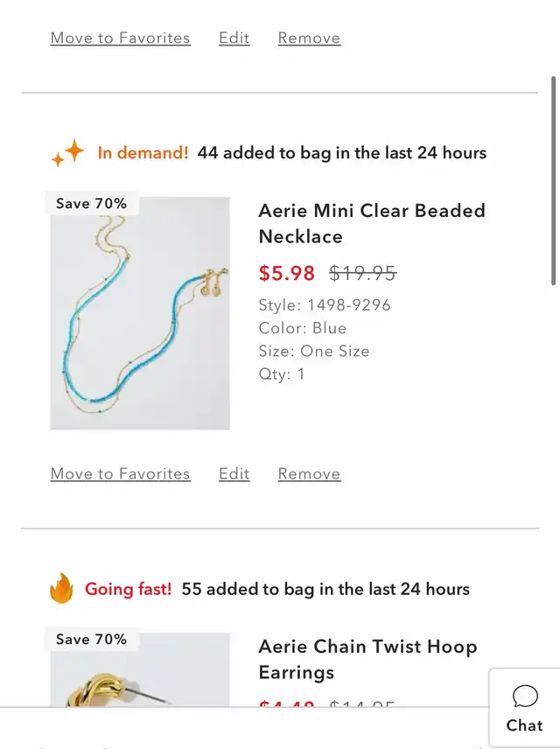
Task: Click the Edit link above the necklace section
Action: [234, 38]
